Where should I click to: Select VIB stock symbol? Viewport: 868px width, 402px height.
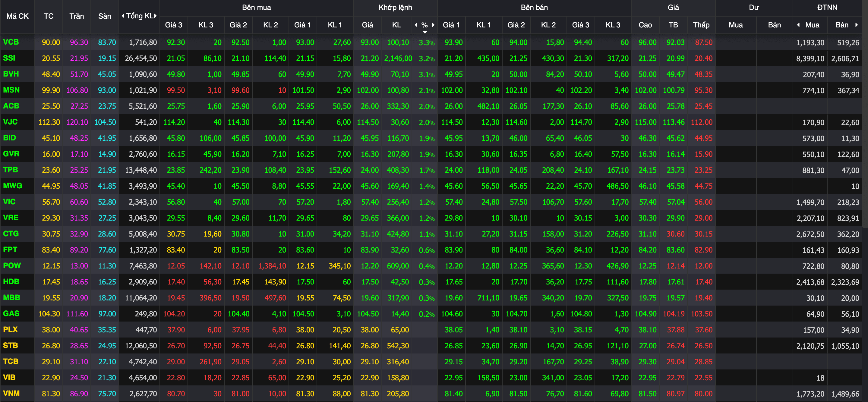(9, 377)
